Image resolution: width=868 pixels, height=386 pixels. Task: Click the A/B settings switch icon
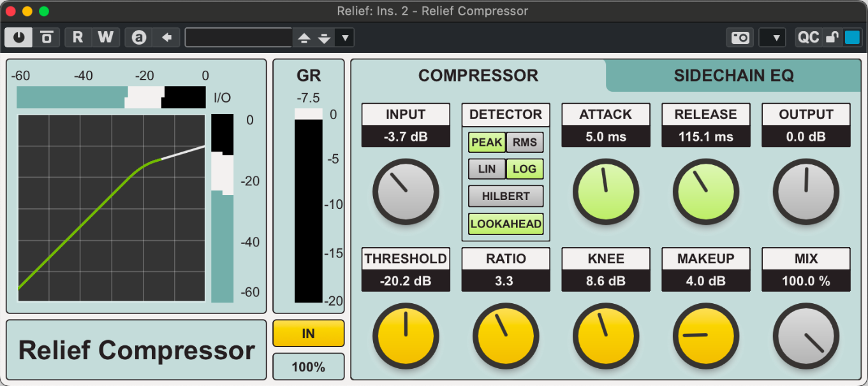pyautogui.click(x=138, y=38)
